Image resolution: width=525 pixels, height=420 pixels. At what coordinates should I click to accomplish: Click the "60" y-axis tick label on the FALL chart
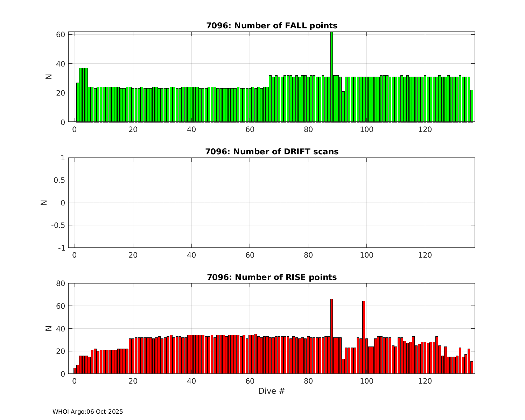[60, 34]
